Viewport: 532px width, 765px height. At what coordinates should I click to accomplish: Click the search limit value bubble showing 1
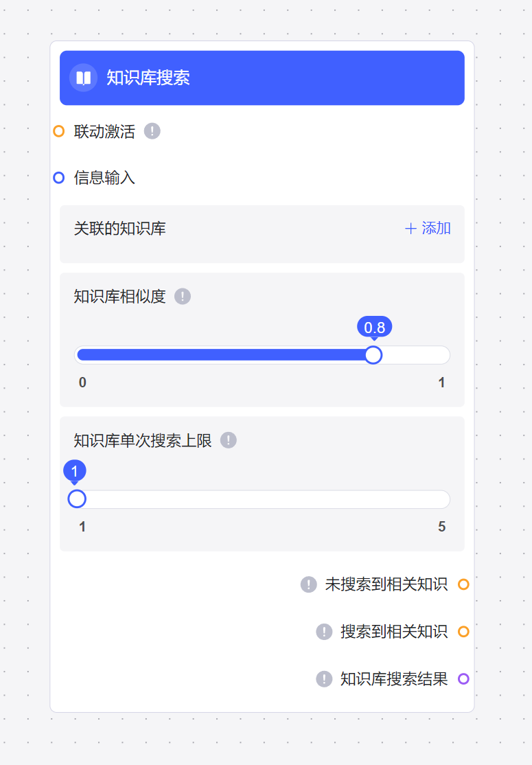point(75,471)
